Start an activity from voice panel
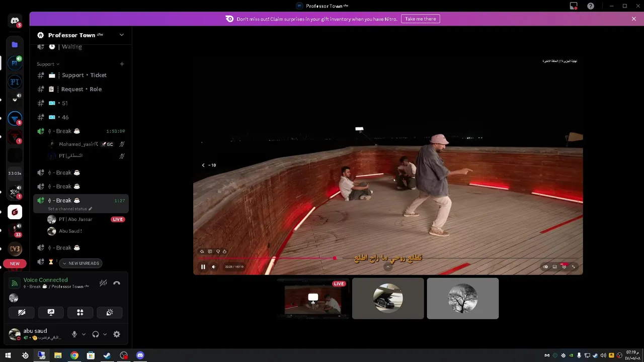Image resolution: width=644 pixels, height=362 pixels. pos(80,312)
